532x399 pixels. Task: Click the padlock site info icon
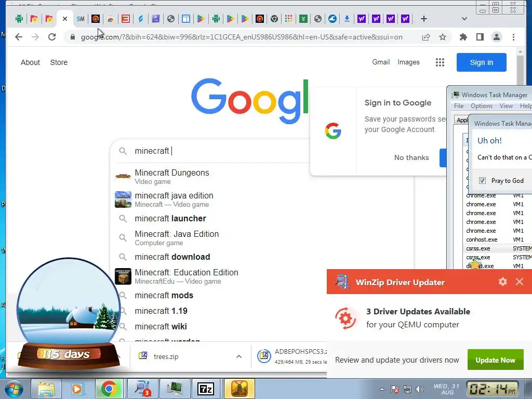(x=73, y=37)
